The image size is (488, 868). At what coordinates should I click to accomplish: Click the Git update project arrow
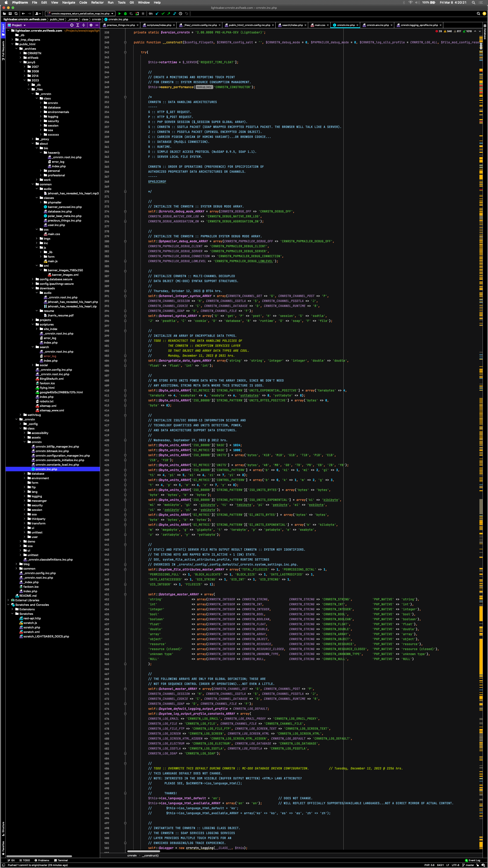point(157,14)
